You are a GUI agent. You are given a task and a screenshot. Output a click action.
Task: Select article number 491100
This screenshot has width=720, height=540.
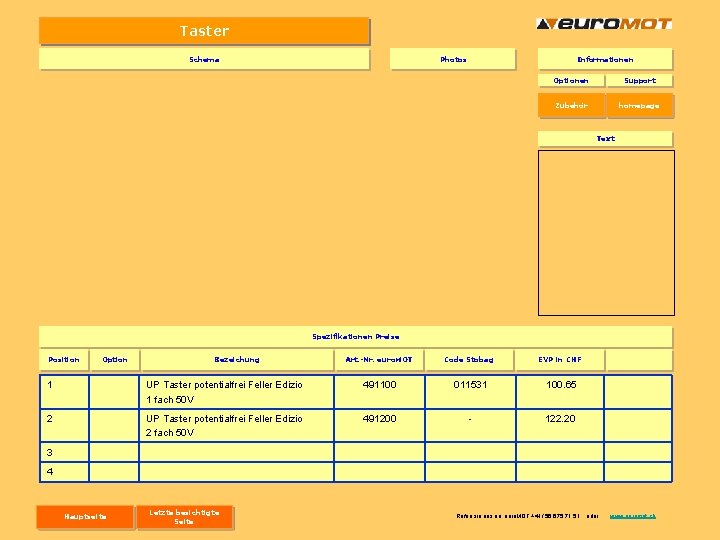(x=379, y=392)
